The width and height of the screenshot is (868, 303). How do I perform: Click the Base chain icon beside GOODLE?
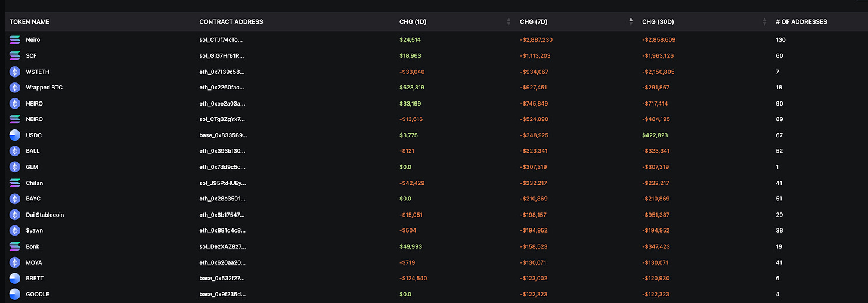coord(15,294)
